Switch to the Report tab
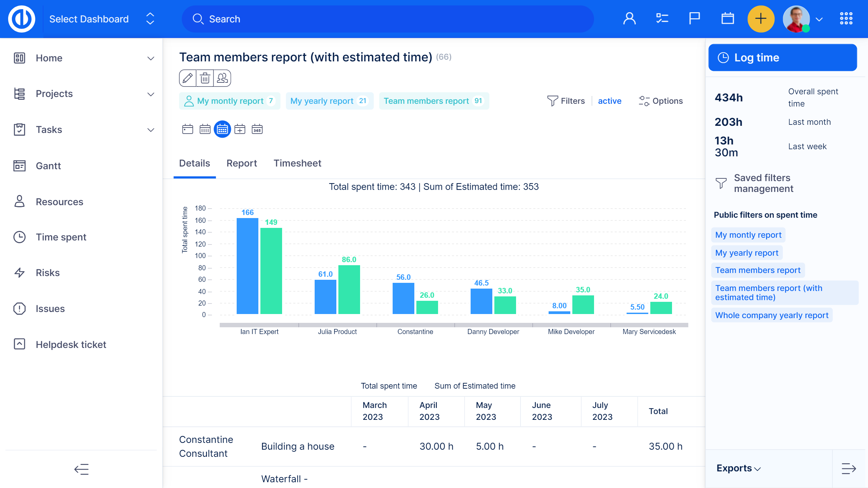 click(241, 163)
